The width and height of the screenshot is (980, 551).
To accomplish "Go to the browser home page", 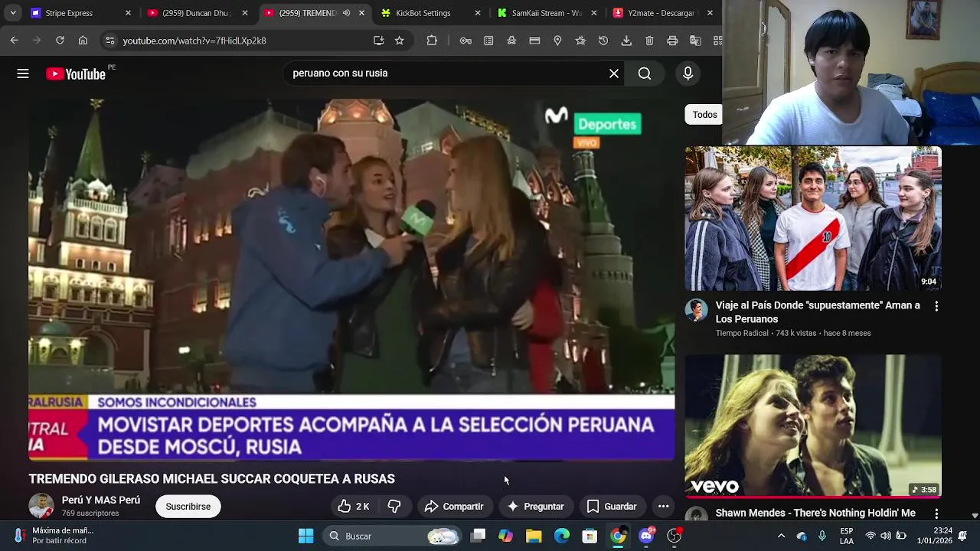I will tap(83, 41).
